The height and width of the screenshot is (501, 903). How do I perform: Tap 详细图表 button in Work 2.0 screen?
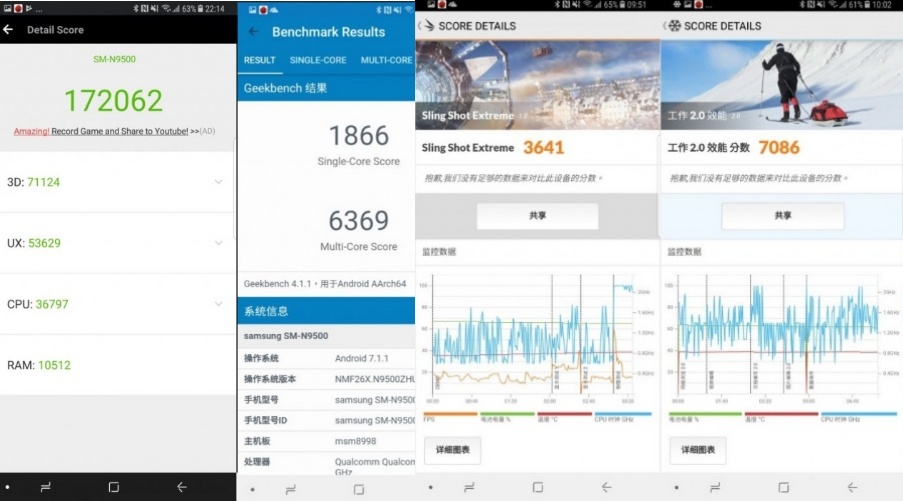(x=698, y=450)
